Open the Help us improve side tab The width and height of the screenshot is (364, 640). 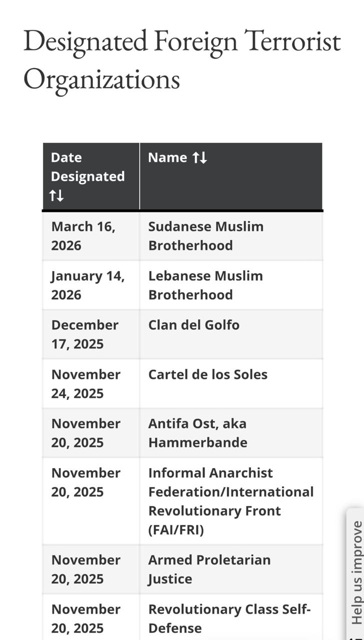pos(356,572)
